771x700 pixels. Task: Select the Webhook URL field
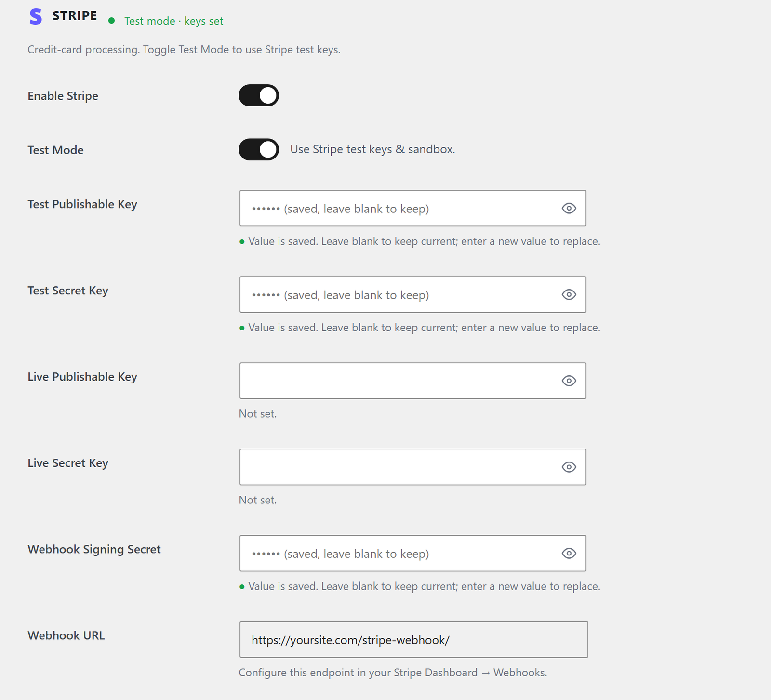point(414,639)
